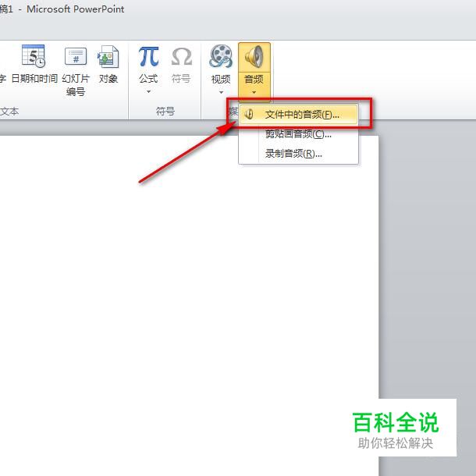Expand the 视频 dropdown arrow

click(x=221, y=92)
